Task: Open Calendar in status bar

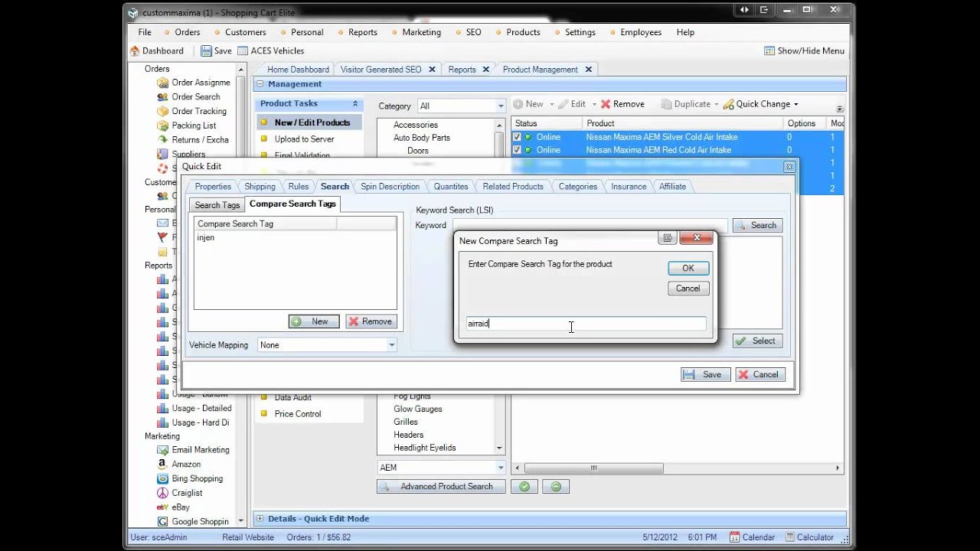Action: click(x=752, y=537)
